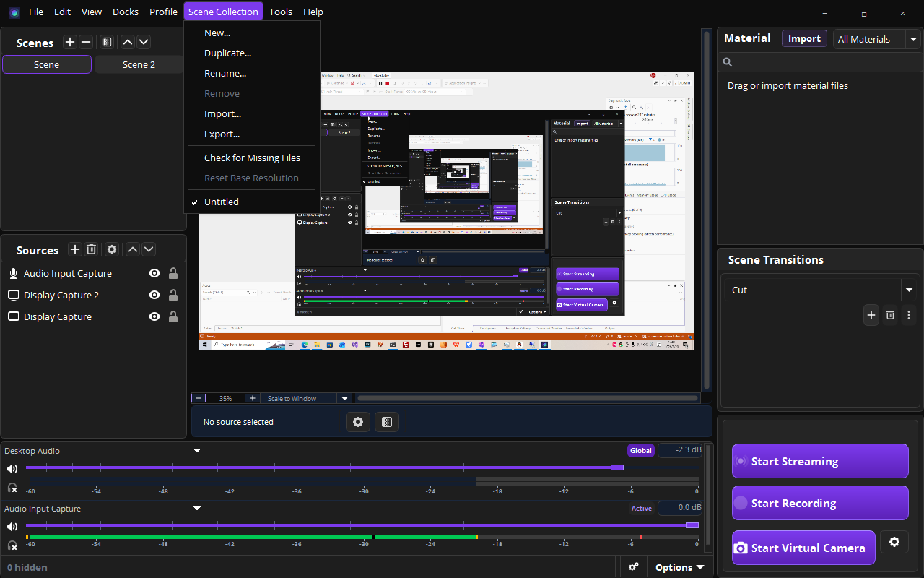Switch to Scene 2

(139, 64)
